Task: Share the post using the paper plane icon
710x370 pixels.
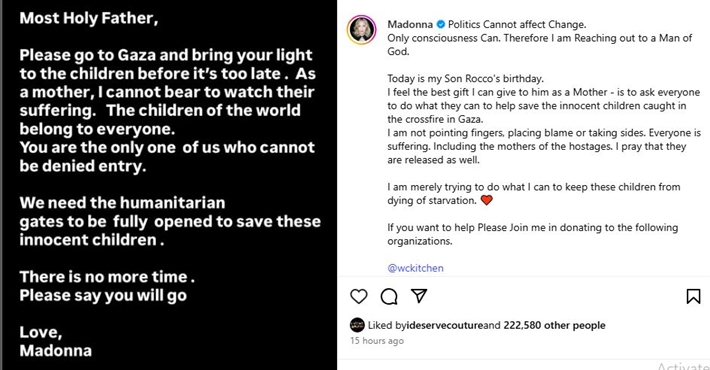Action: [x=419, y=296]
